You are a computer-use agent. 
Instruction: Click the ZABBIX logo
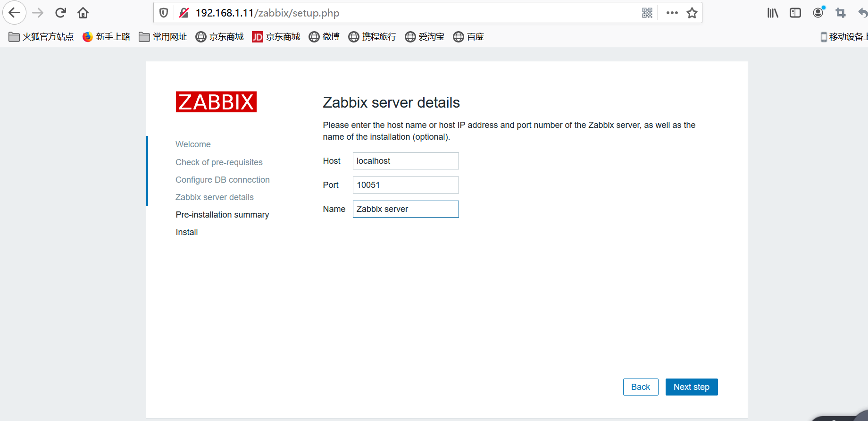pyautogui.click(x=216, y=102)
